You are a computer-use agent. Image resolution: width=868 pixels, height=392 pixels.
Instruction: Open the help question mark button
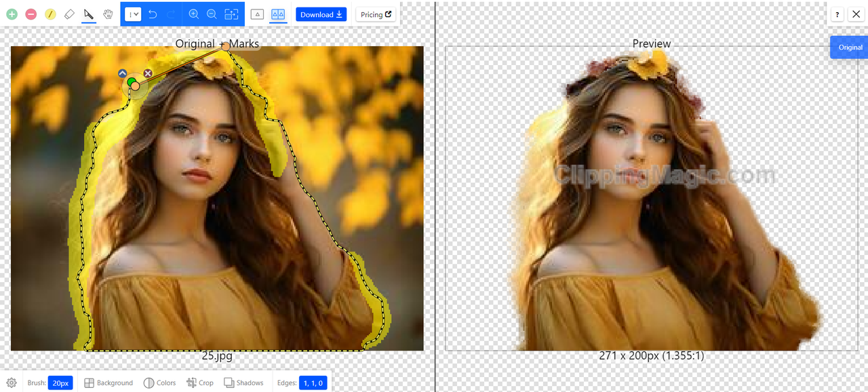(x=837, y=14)
